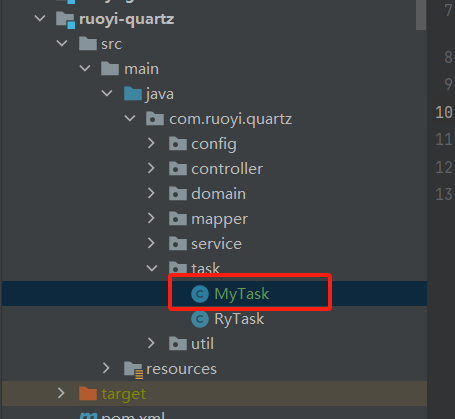Click the ruoyi-quartz module folder icon
The height and width of the screenshot is (419, 455).
pyautogui.click(x=65, y=20)
